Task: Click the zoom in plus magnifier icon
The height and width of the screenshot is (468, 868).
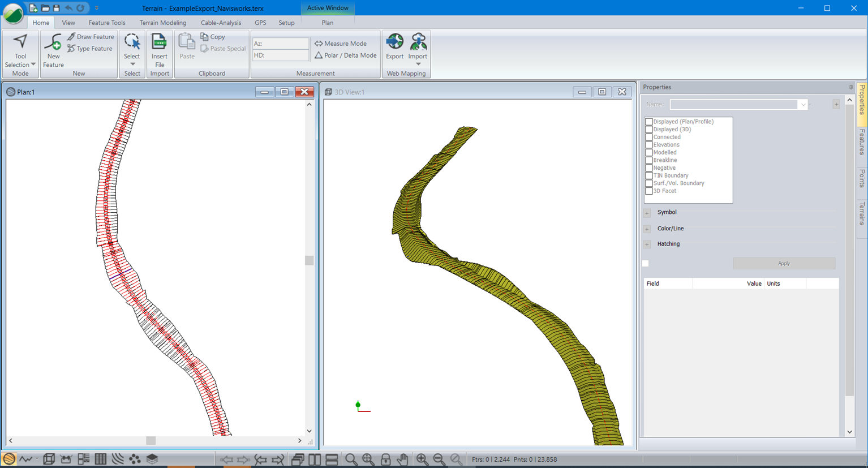Action: point(422,460)
